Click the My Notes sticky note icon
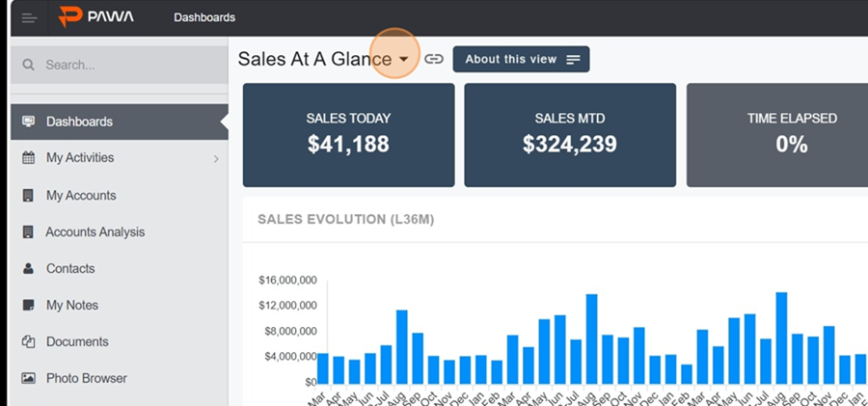 click(x=28, y=306)
